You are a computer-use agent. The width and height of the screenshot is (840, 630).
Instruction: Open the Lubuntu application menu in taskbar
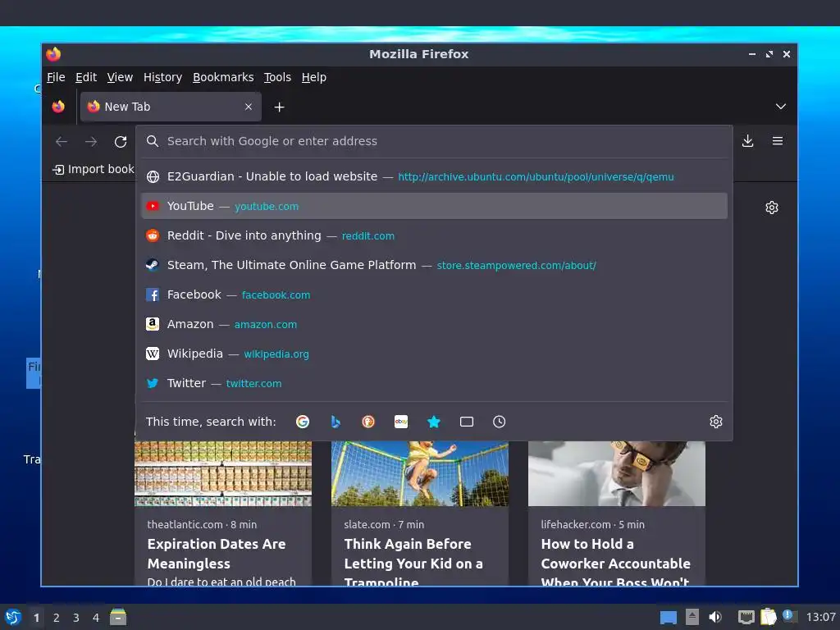[13, 617]
